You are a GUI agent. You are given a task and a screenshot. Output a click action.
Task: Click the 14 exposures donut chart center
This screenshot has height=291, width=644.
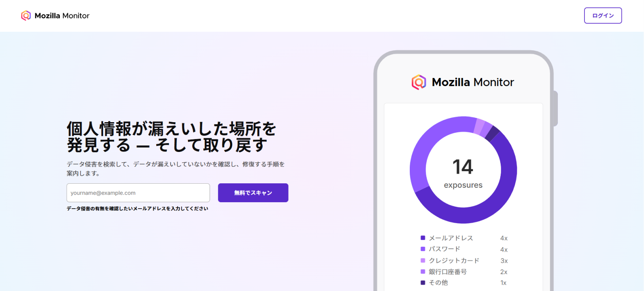click(463, 170)
